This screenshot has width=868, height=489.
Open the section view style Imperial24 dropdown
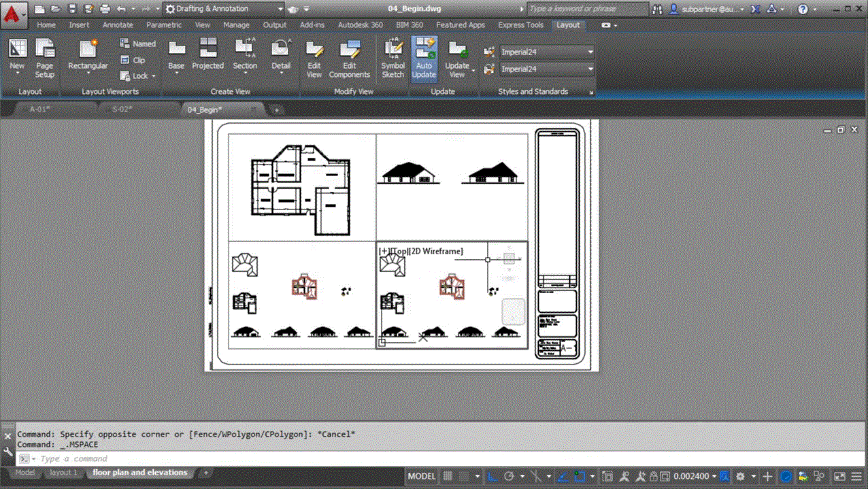tap(547, 52)
